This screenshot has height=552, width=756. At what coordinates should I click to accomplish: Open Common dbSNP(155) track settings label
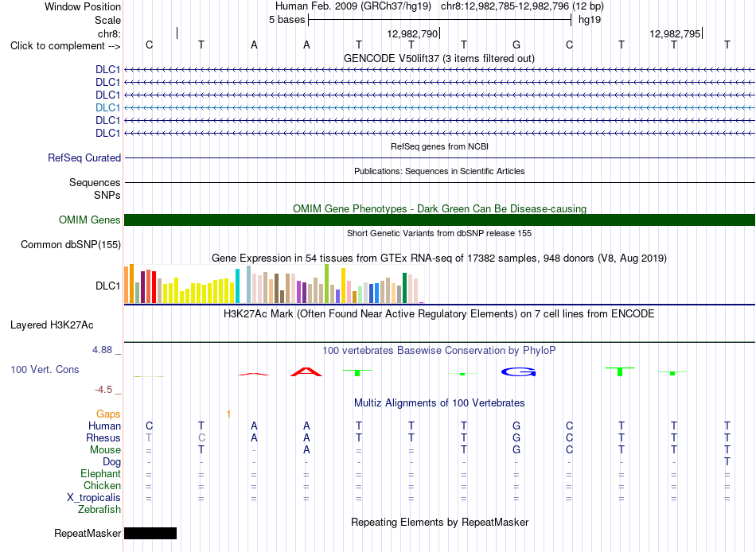pos(71,244)
